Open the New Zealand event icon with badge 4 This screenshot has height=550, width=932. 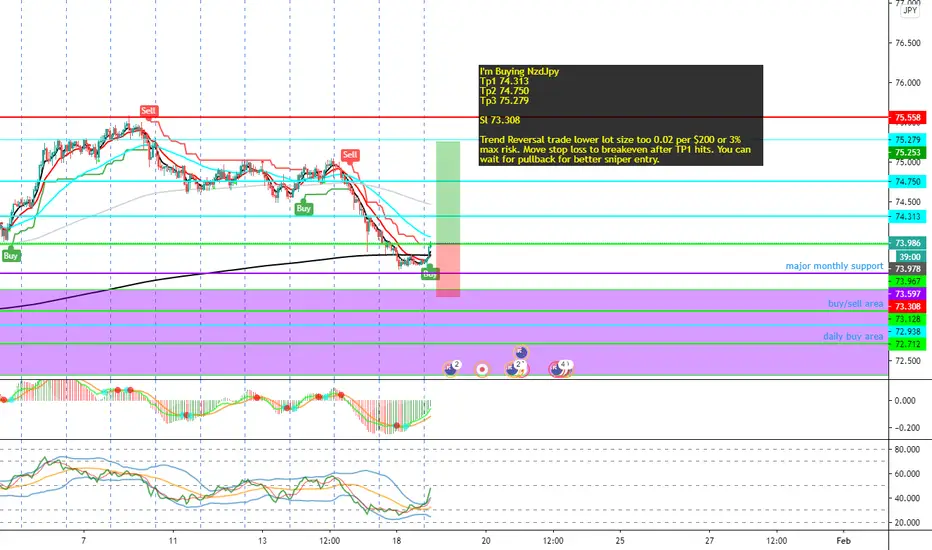[559, 369]
